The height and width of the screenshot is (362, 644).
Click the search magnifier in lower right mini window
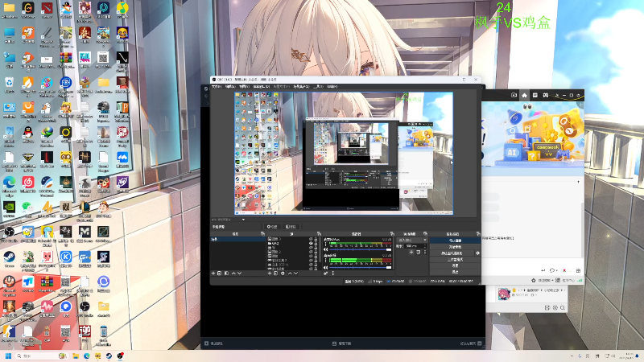click(x=562, y=308)
